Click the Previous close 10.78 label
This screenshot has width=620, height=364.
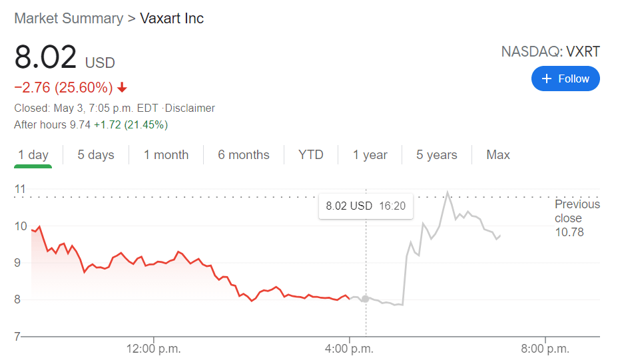pos(577,218)
